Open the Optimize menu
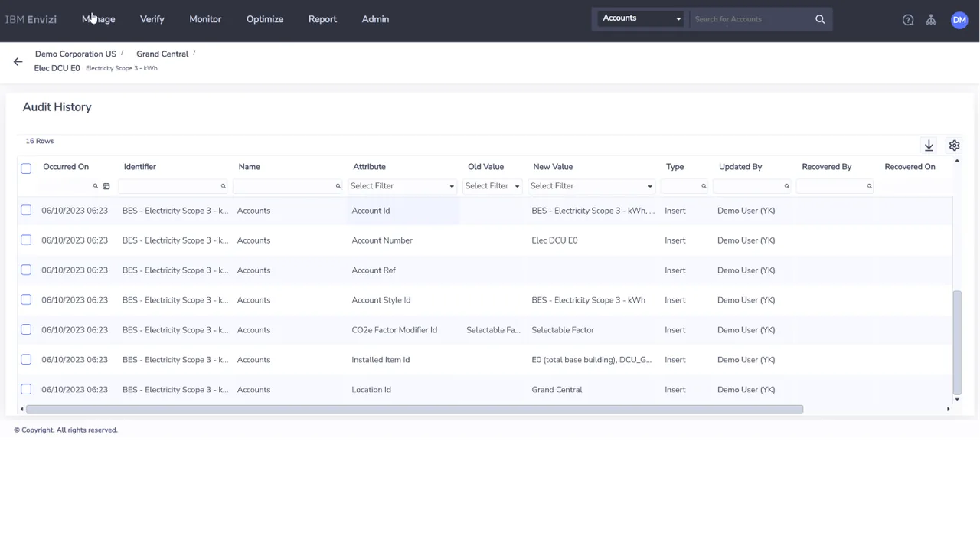Screen dimensions: 980x556 (265, 19)
